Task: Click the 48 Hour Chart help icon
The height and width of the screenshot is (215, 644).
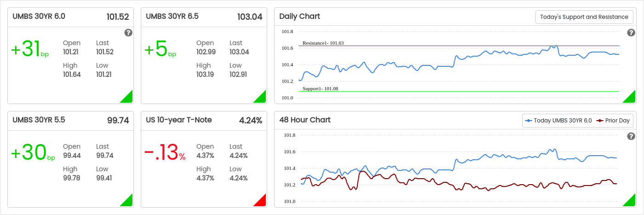Action: 631,136
